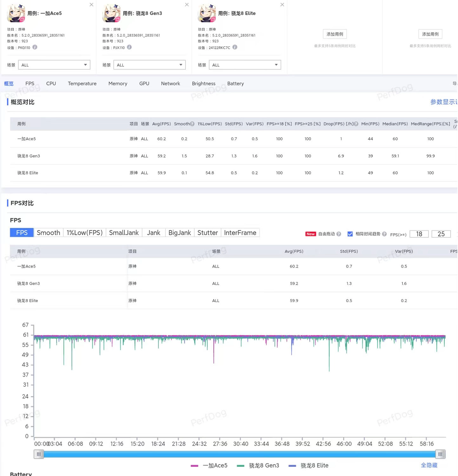Screen dimensions: 458x476
Task: Open the 参数显示 settings link
Action: 444,102
